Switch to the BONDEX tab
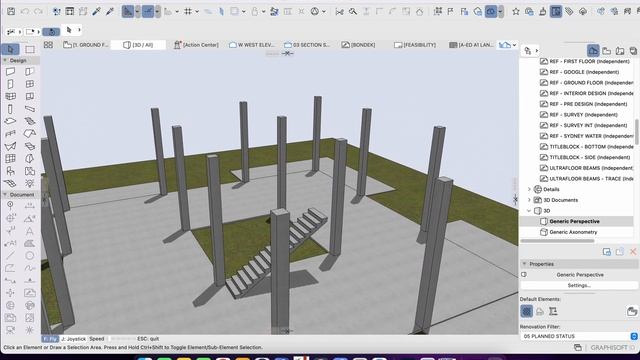 pos(358,45)
